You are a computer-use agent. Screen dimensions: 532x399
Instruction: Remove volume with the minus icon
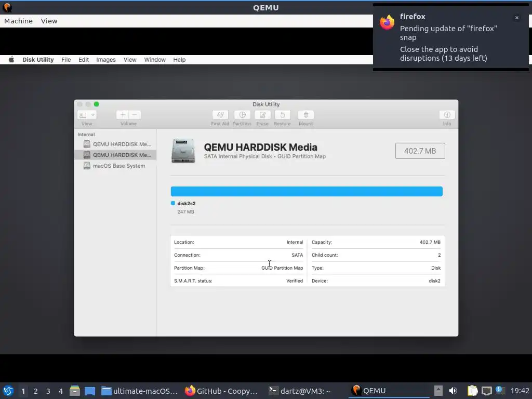[x=135, y=115]
